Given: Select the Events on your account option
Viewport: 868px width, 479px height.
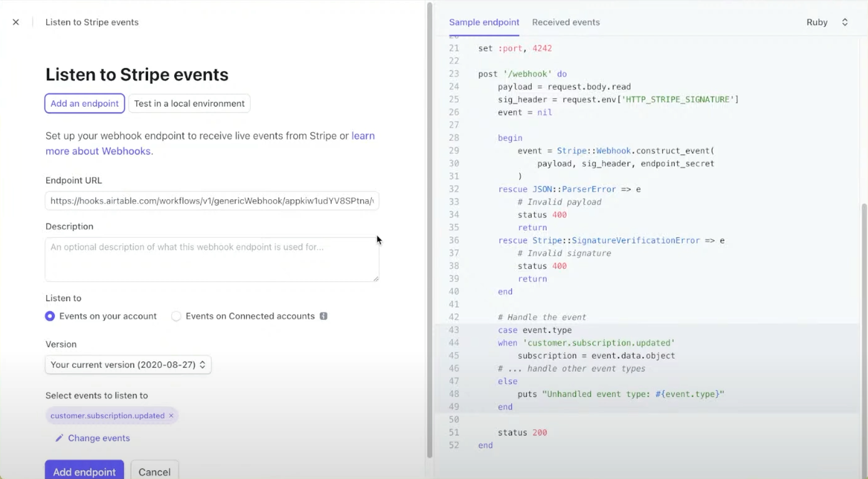Looking at the screenshot, I should [x=49, y=316].
